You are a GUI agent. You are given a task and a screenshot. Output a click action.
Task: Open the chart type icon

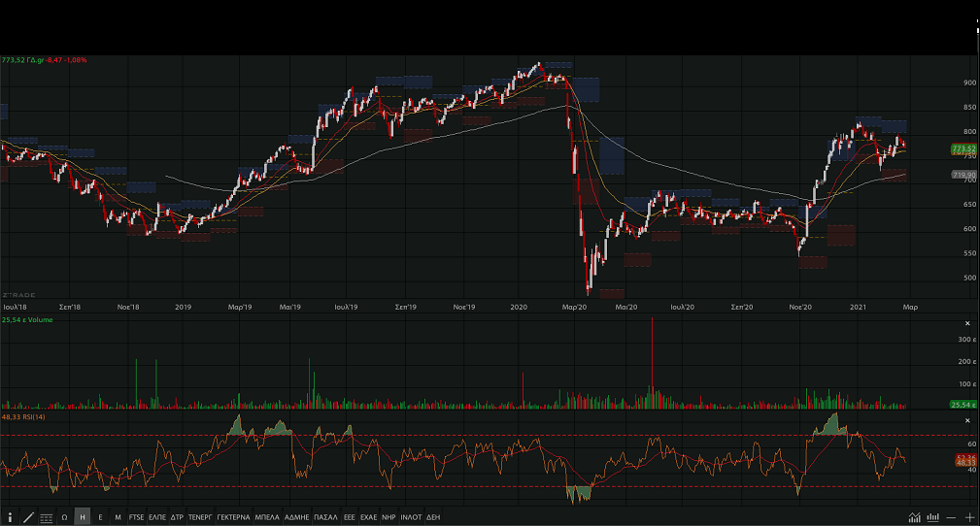point(915,517)
